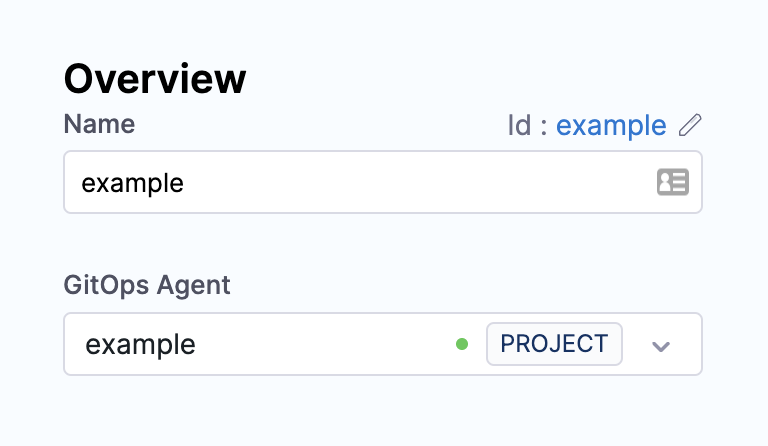Click the green agent status dot

point(462,344)
